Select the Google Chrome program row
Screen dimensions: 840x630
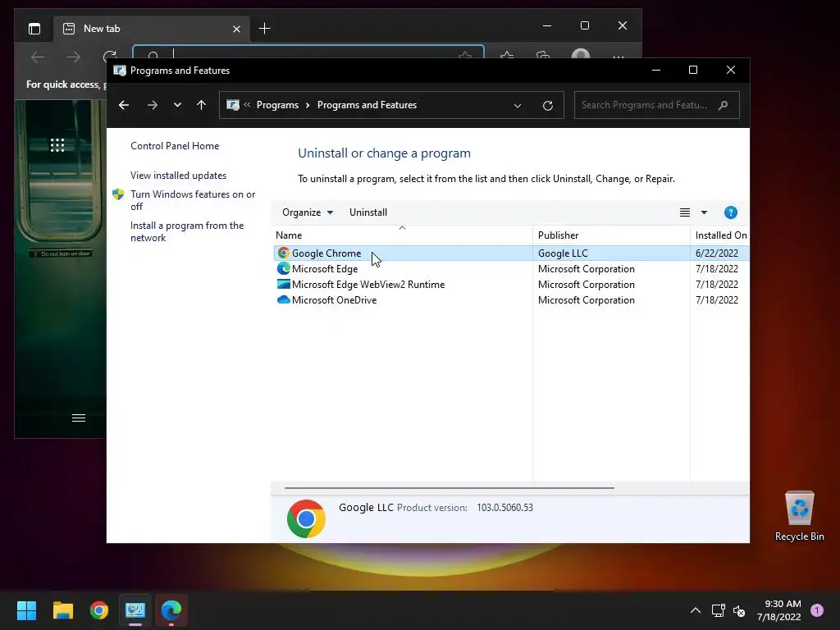512,253
